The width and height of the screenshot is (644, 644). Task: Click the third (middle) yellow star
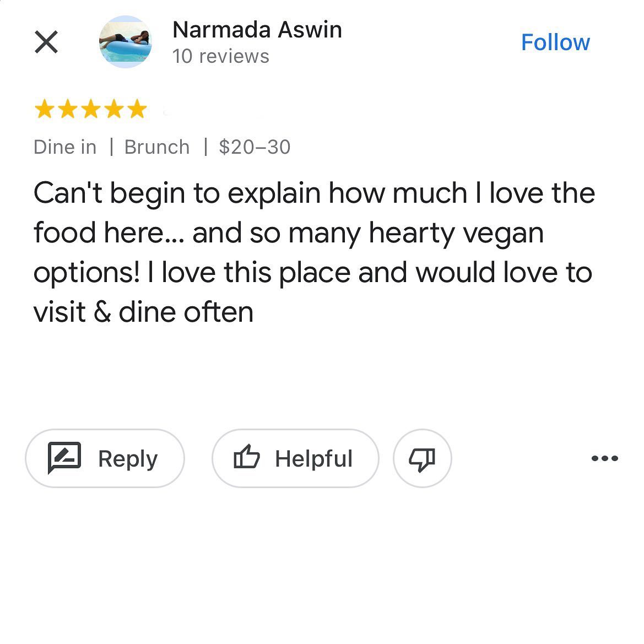(90, 109)
